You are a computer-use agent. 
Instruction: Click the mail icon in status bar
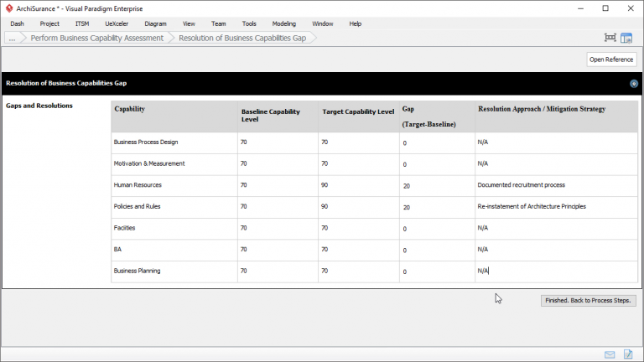point(610,354)
